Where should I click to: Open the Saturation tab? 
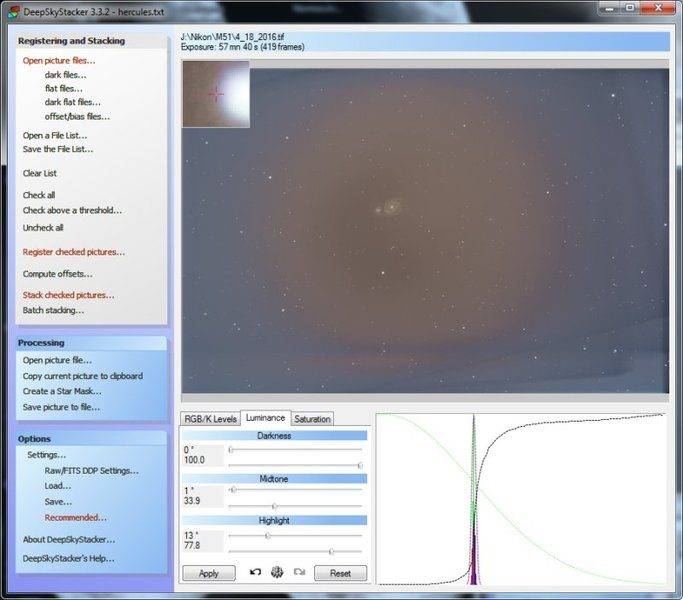312,419
